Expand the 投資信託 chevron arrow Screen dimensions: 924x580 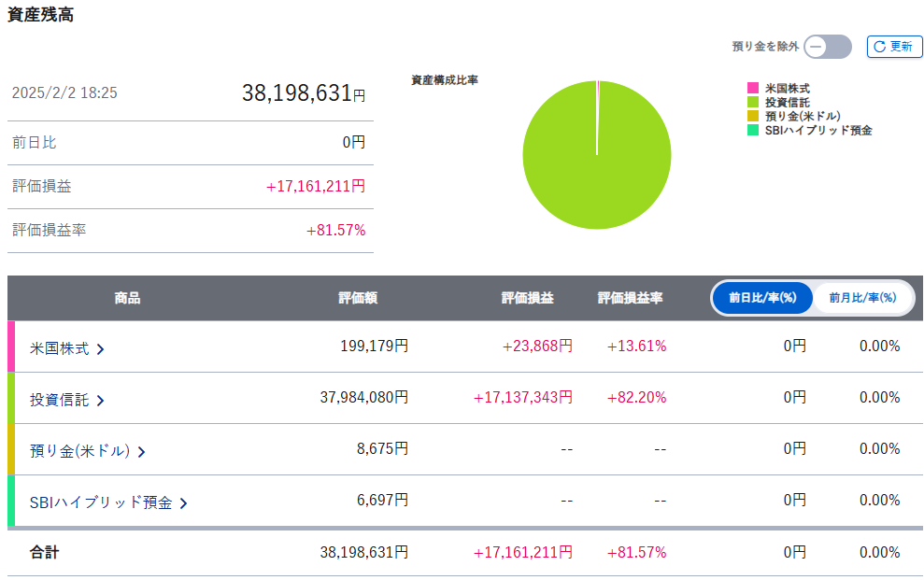(101, 401)
